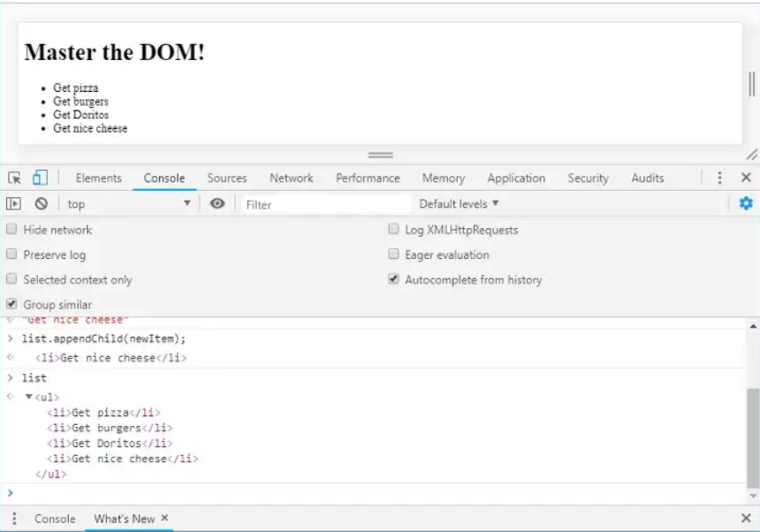Click the console vertical scrollbar
Screen dimensions: 760x532
[x=752, y=437]
